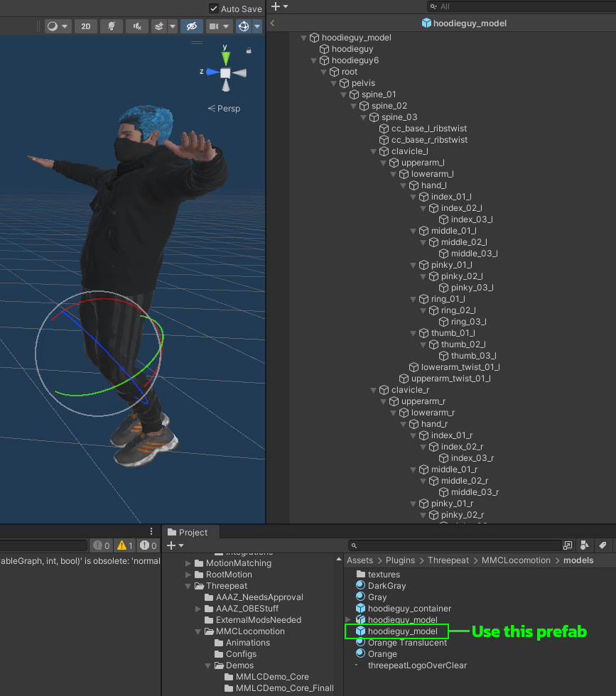
Task: Select the hoodieguy_model prefab above Orange Translucent
Action: click(396, 631)
